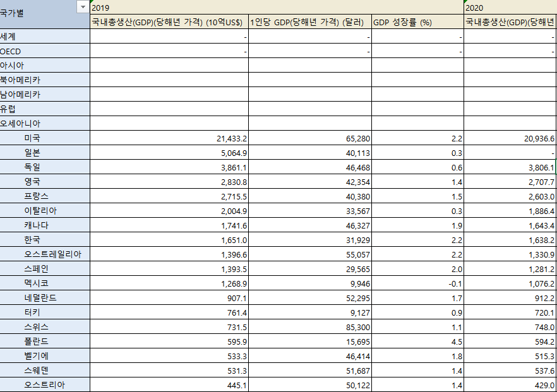Image resolution: width=557 pixels, height=392 pixels.
Task: Click the 748.0 2020 value for 스위스
Action: tap(510, 328)
